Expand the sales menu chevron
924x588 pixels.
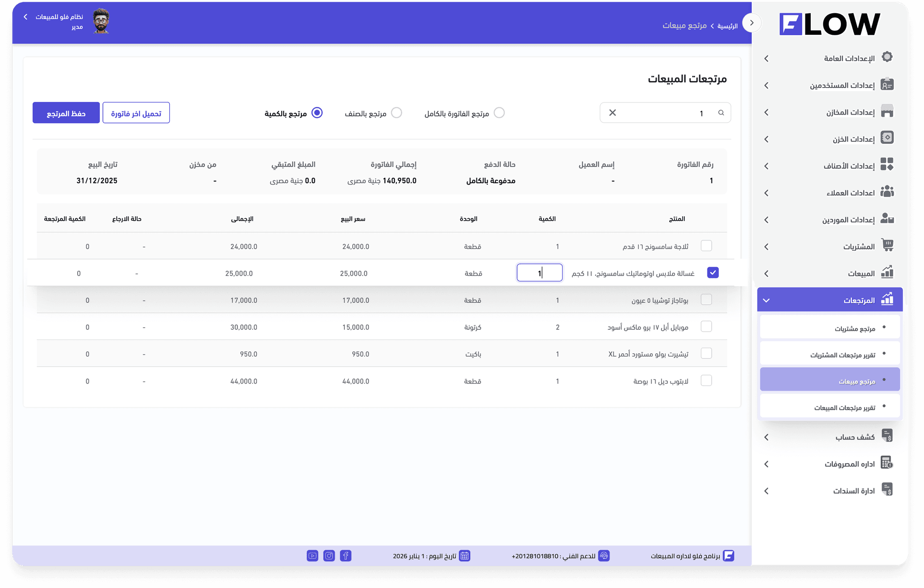[x=767, y=273]
